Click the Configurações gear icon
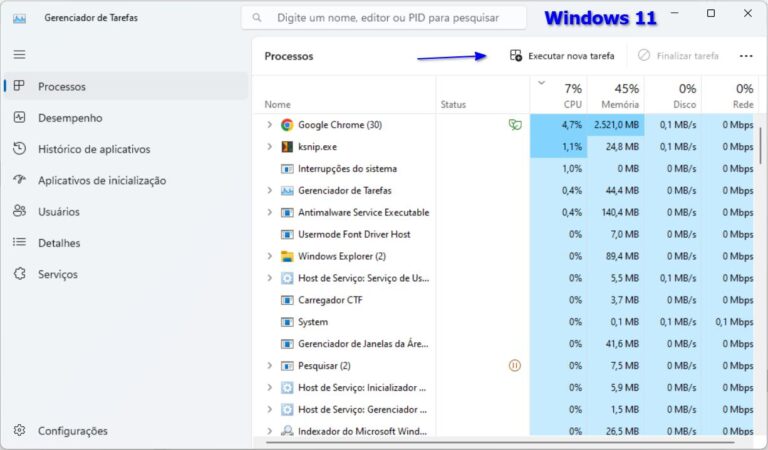768x450 pixels. click(x=20, y=430)
